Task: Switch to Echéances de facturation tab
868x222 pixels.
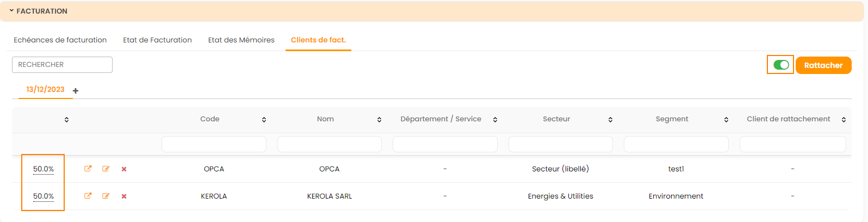Action: [x=60, y=40]
